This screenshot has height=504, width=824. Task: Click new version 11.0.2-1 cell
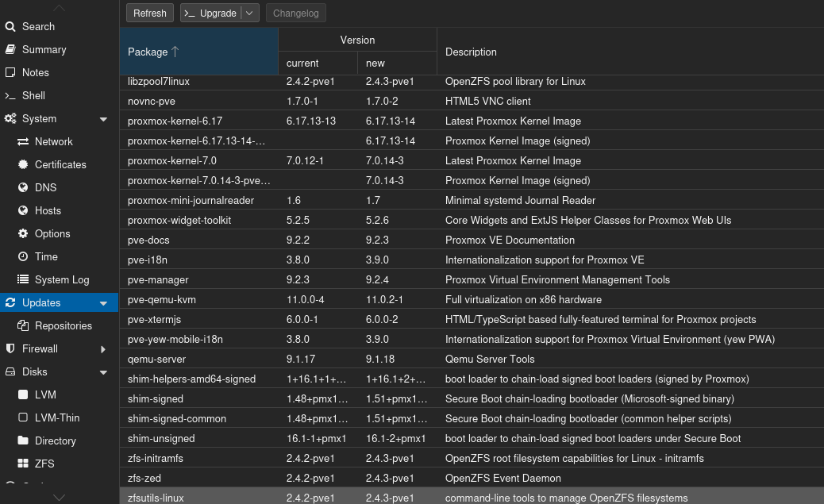[397, 299]
